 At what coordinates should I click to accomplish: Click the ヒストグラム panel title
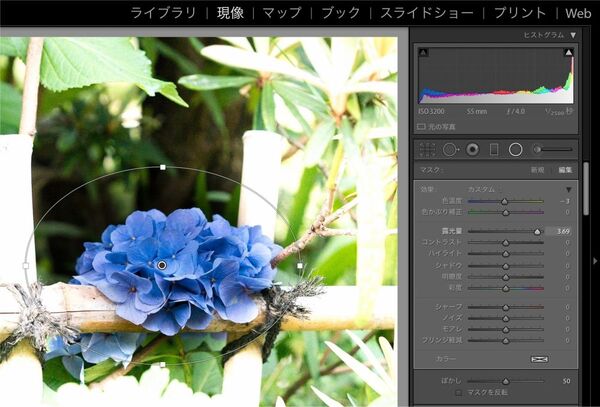(x=544, y=35)
